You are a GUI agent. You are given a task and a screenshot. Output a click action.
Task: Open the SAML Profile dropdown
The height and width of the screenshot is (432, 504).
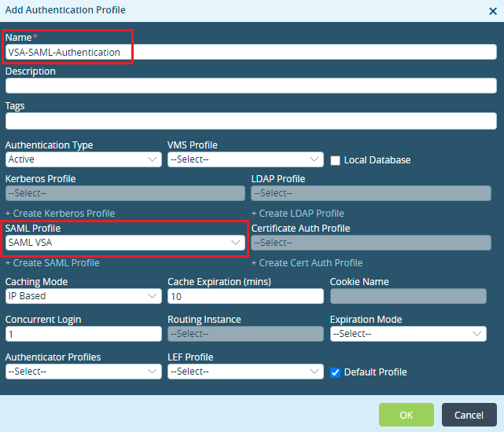[x=124, y=243]
